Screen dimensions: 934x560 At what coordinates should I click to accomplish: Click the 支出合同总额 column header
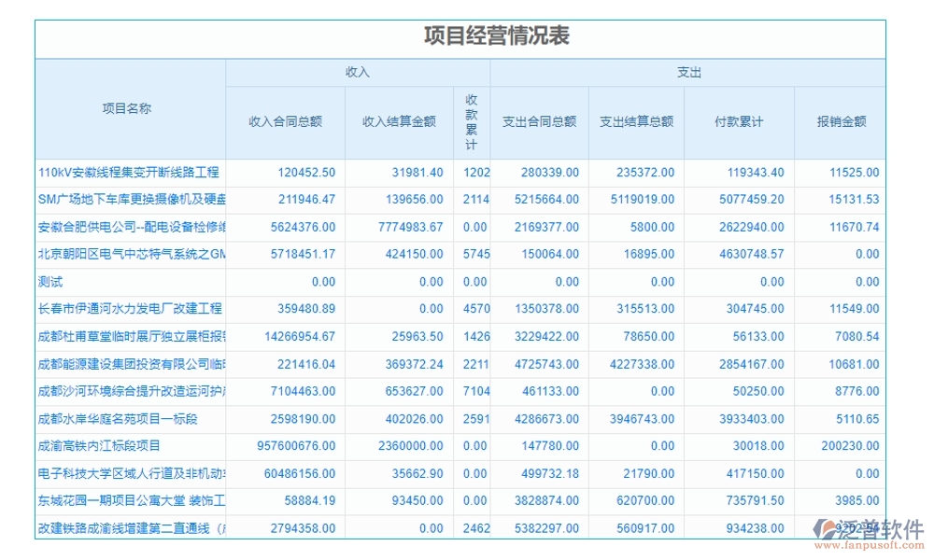pyautogui.click(x=538, y=121)
